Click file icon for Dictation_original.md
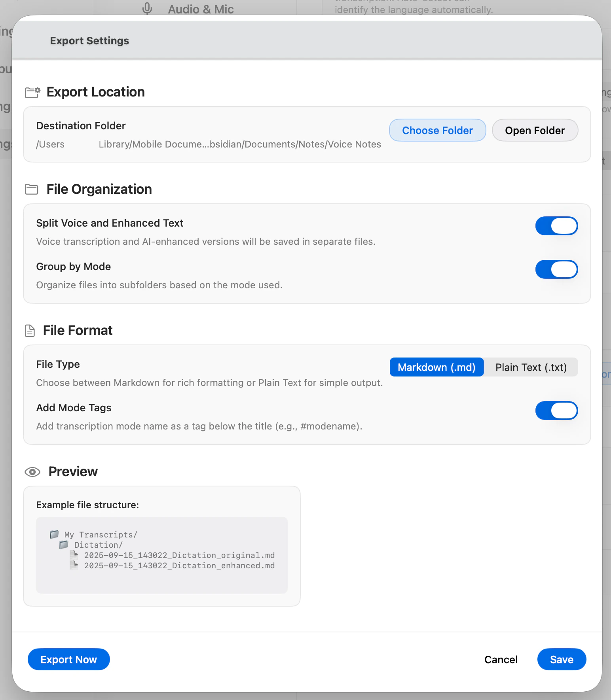This screenshot has height=700, width=611. (74, 555)
